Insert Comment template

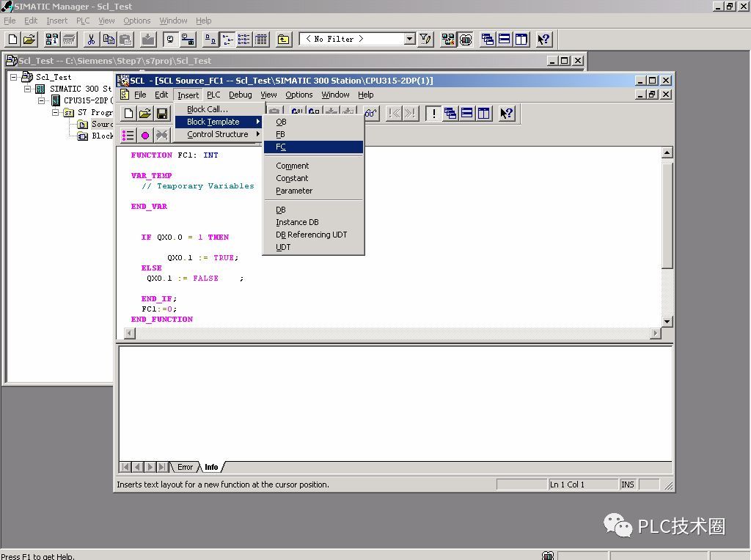pyautogui.click(x=313, y=166)
